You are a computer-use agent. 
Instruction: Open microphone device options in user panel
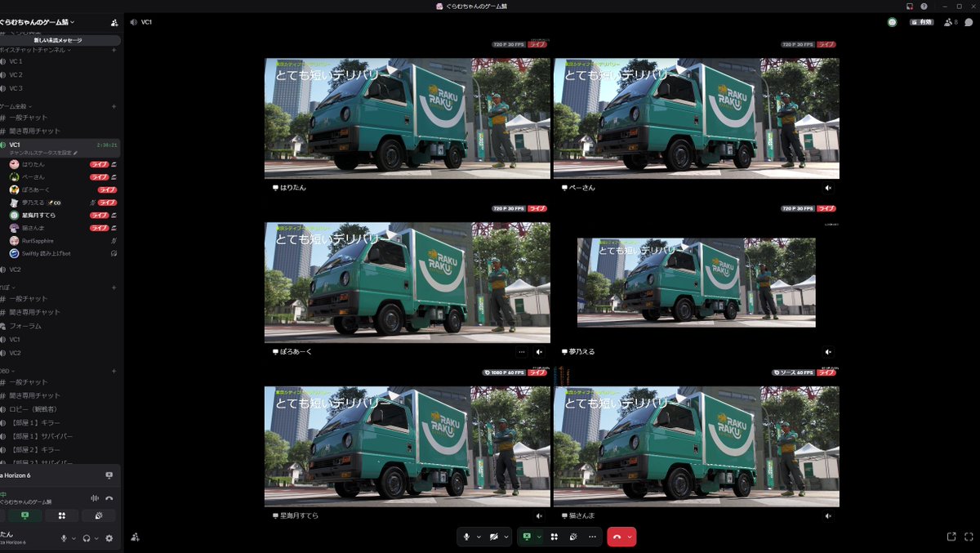pyautogui.click(x=73, y=538)
